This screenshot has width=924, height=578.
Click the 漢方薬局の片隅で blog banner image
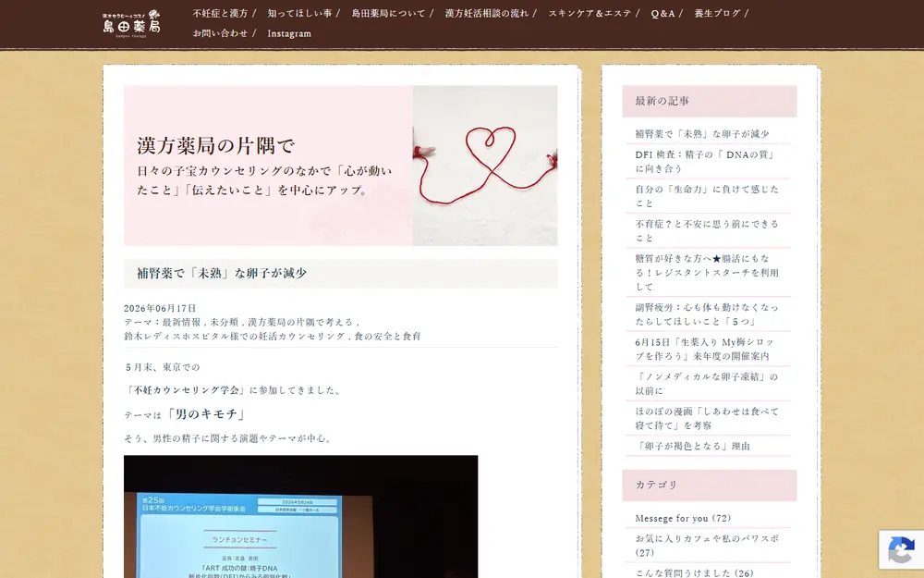[x=341, y=166]
